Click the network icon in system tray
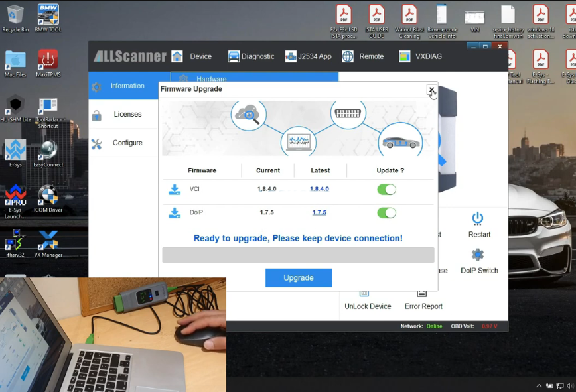 (x=560, y=386)
